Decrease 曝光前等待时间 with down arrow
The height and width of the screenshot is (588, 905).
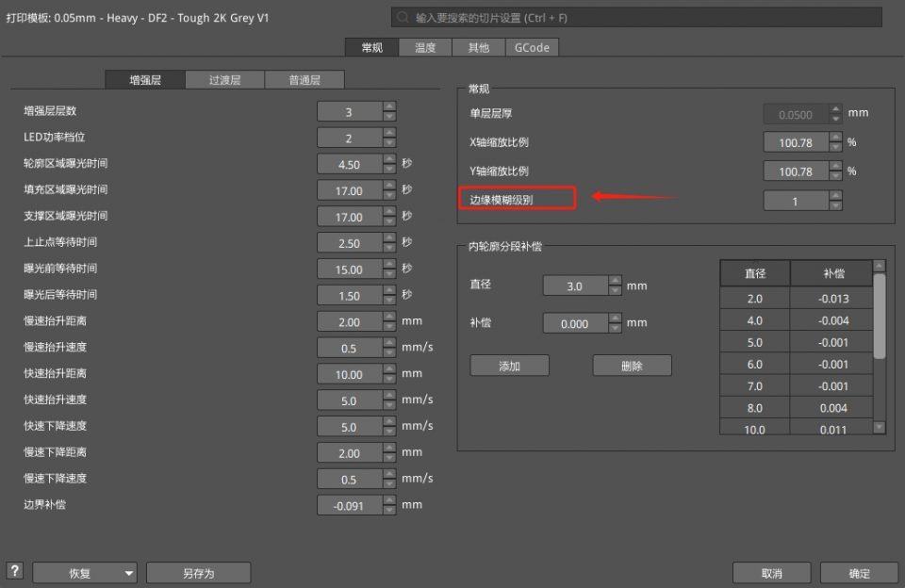pyautogui.click(x=389, y=274)
